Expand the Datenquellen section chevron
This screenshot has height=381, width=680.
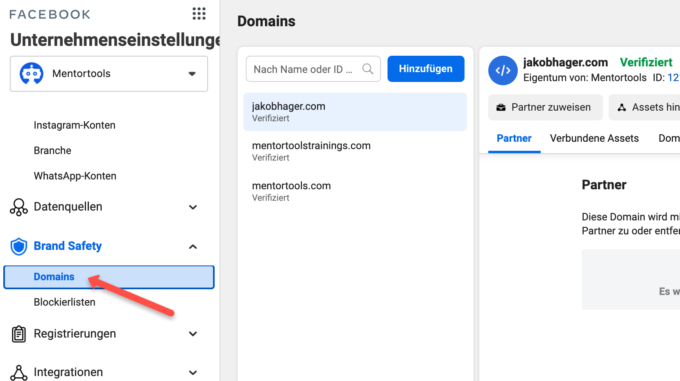coord(193,207)
